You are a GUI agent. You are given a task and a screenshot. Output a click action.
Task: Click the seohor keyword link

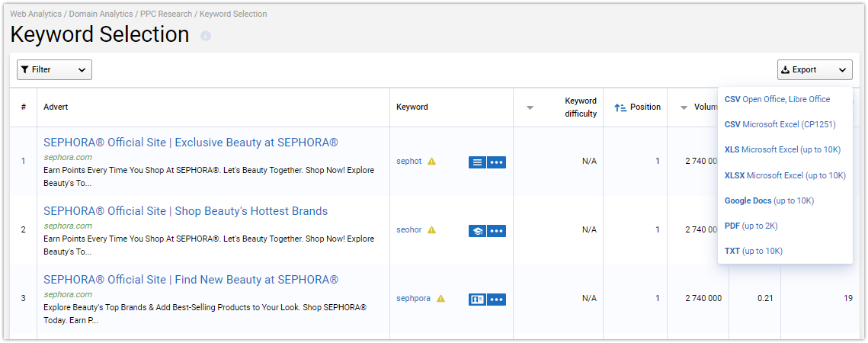pos(409,230)
